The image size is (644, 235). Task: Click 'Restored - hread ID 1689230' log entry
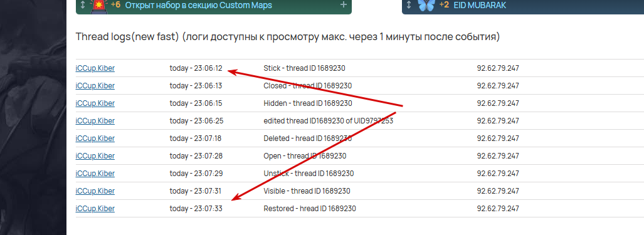pyautogui.click(x=310, y=209)
